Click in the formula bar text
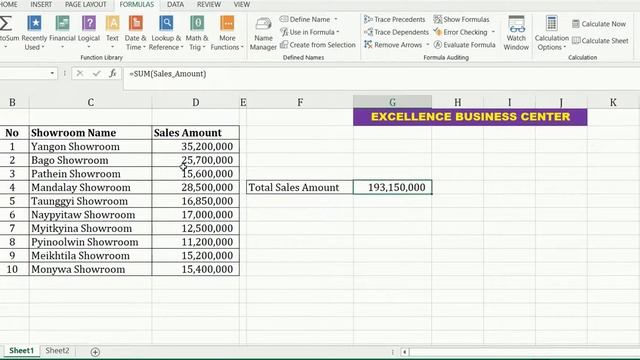This screenshot has width=640, height=360. coord(167,73)
